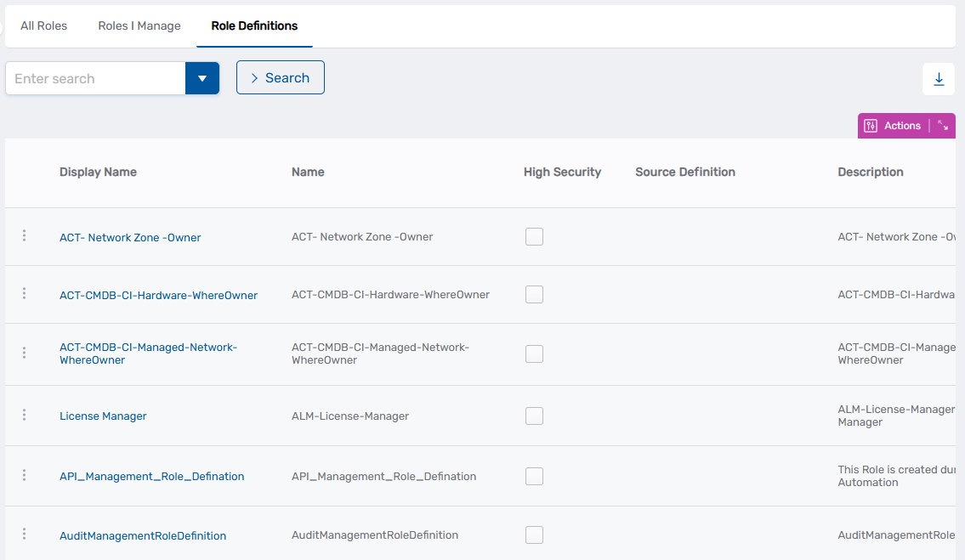This screenshot has height=560, width=965.
Task: Switch to the All Roles tab
Action: [43, 25]
